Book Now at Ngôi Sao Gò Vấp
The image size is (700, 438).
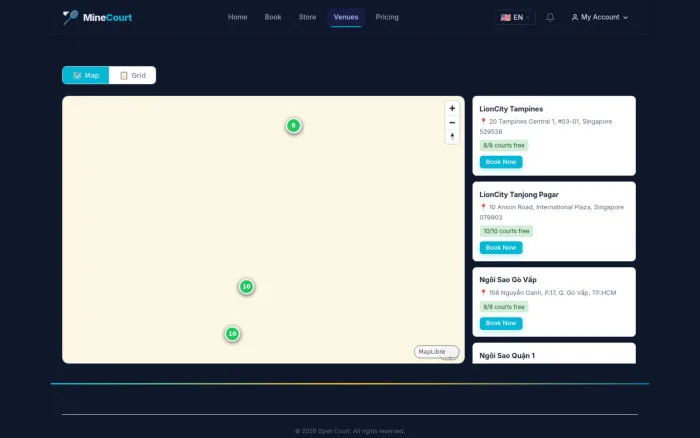(x=501, y=323)
